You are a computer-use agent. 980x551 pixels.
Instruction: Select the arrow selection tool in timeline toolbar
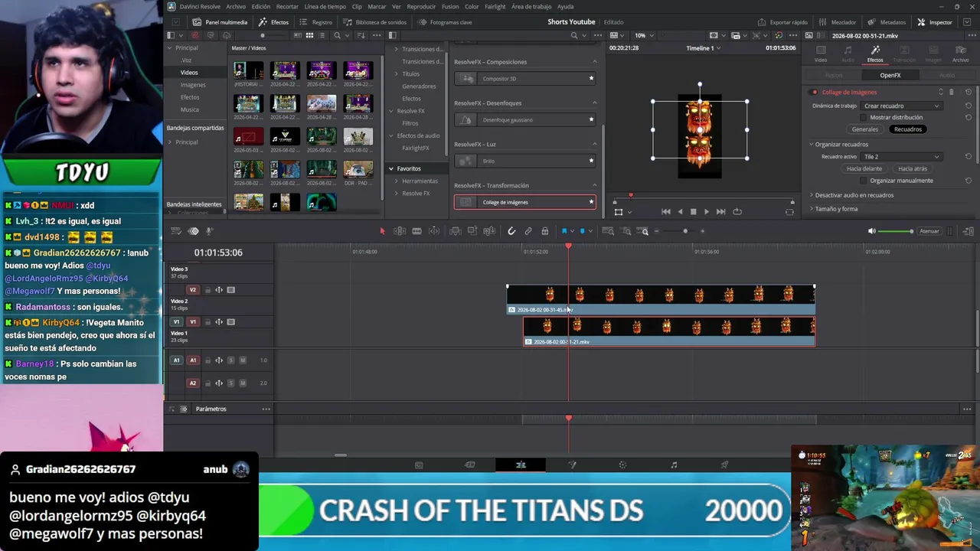pyautogui.click(x=383, y=231)
